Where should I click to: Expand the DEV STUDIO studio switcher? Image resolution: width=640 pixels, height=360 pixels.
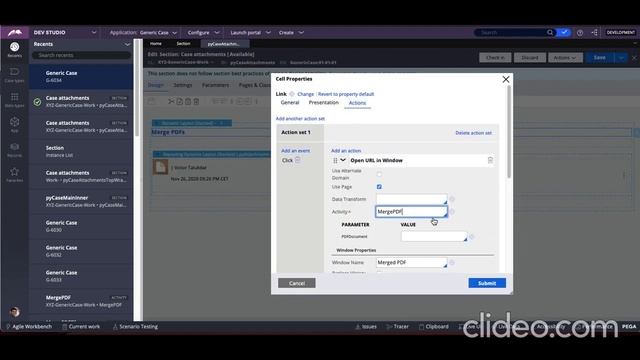[x=94, y=32]
